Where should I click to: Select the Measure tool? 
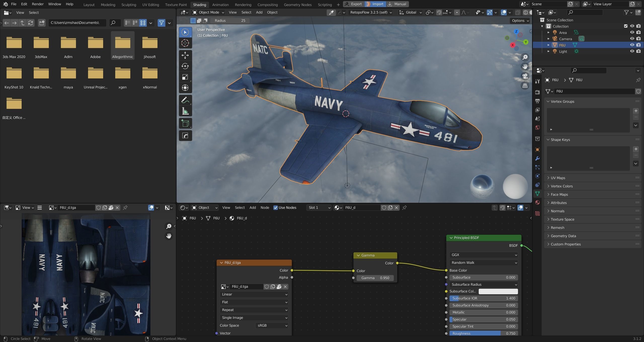point(185,111)
